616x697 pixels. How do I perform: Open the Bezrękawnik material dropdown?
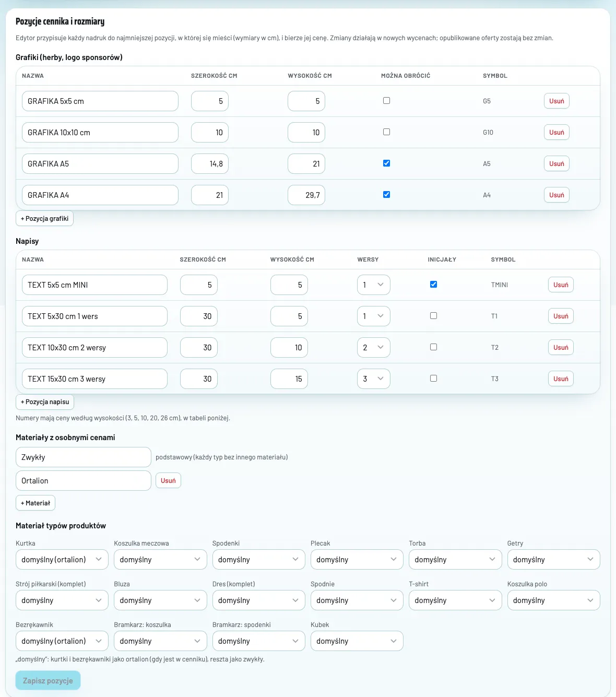62,641
